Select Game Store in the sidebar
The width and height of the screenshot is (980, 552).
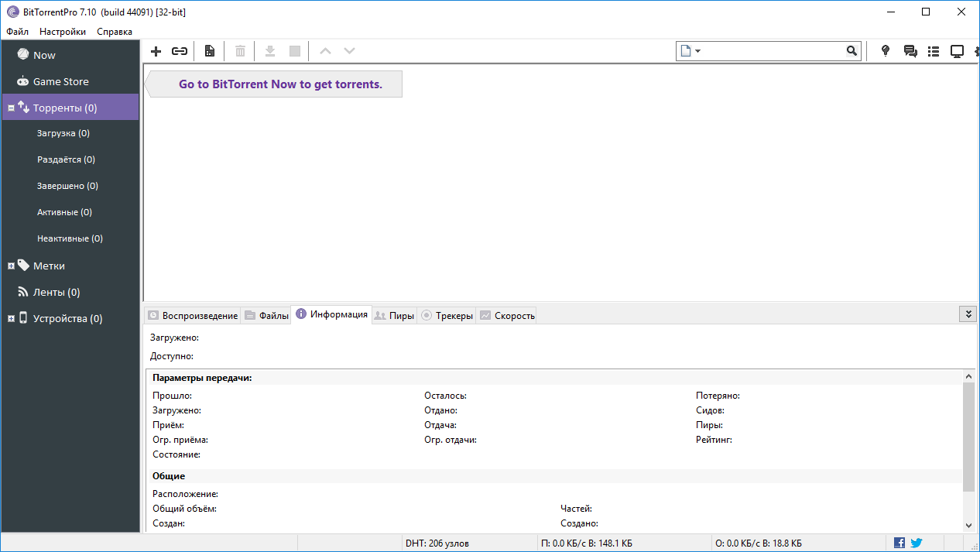60,81
